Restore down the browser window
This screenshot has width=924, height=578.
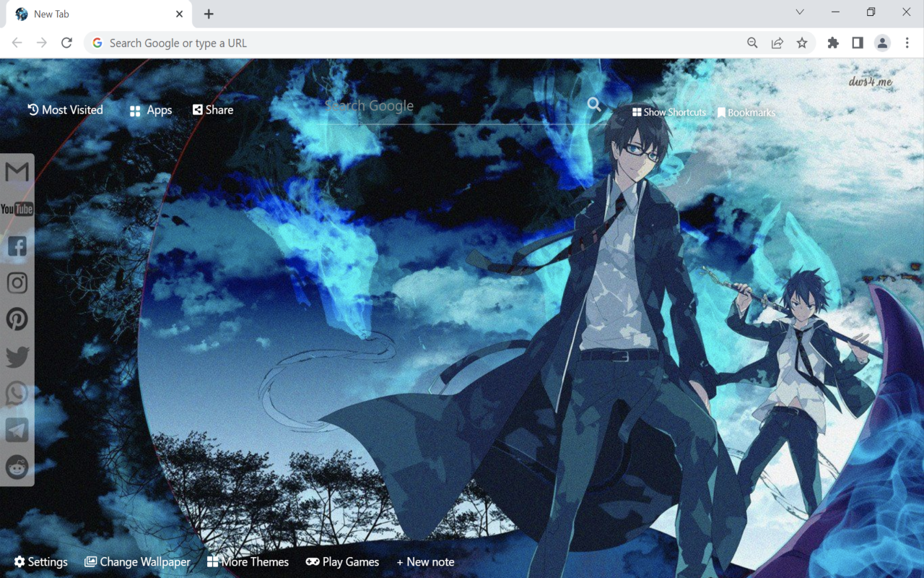click(x=871, y=12)
